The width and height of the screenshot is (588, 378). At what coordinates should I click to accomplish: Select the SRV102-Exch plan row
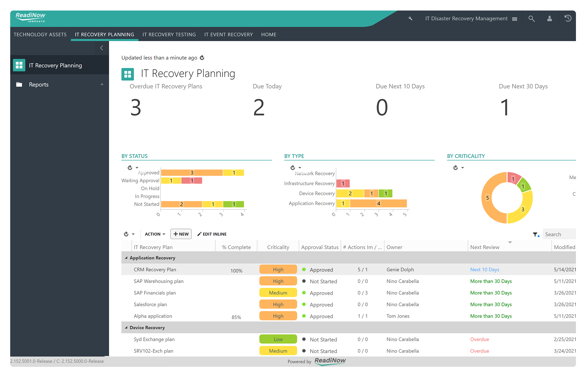pos(349,351)
